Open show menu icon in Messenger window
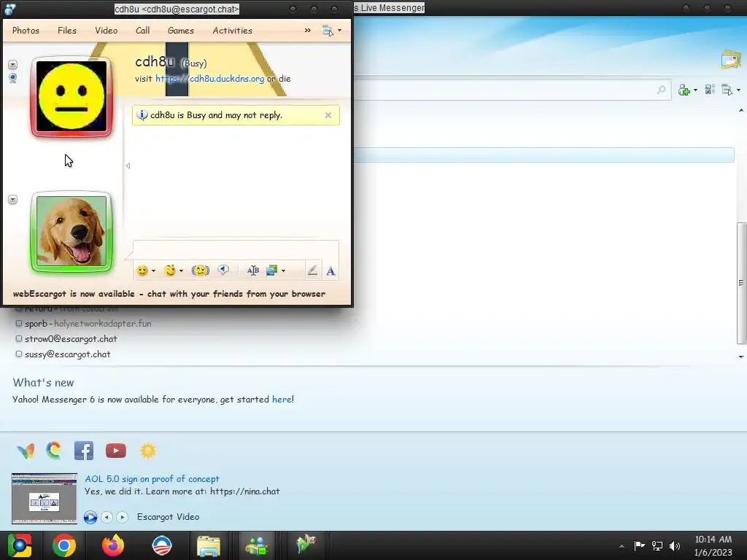The height and width of the screenshot is (560, 747). (x=727, y=90)
